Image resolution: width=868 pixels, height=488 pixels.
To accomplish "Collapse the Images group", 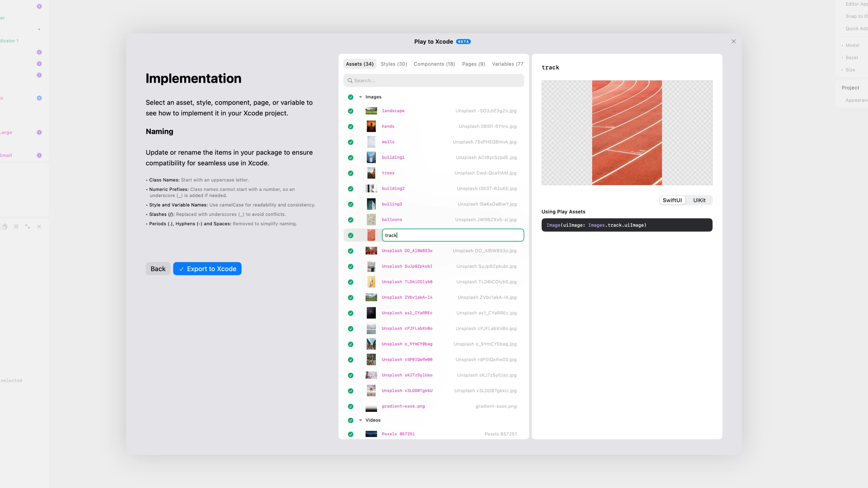I will pos(360,97).
